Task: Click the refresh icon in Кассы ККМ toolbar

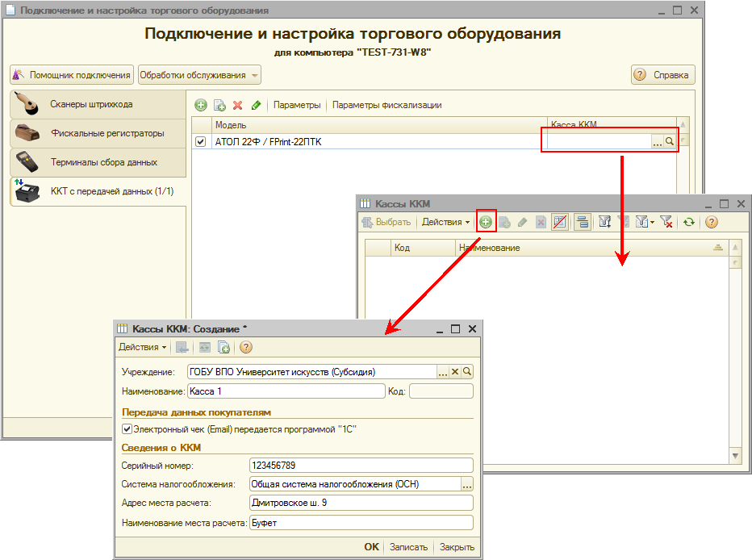Action: pos(688,222)
